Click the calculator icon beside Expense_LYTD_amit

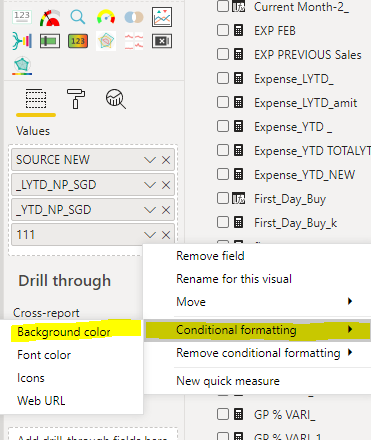pos(238,102)
